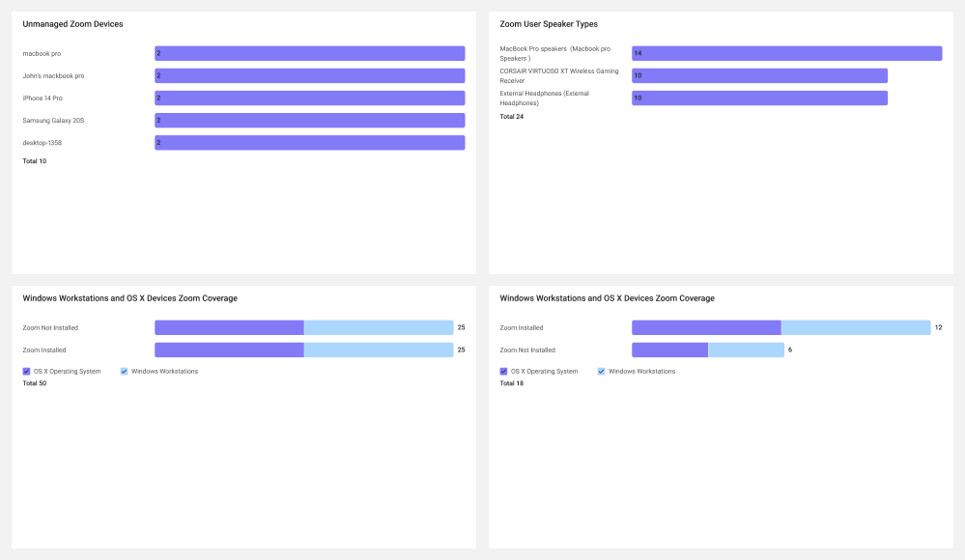This screenshot has width=965, height=560.
Task: Click the value 12 beside Zoom Installed
Action: [939, 327]
